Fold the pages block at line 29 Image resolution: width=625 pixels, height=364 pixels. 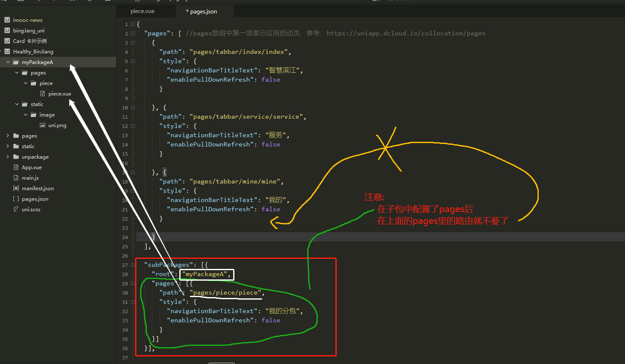tap(133, 283)
